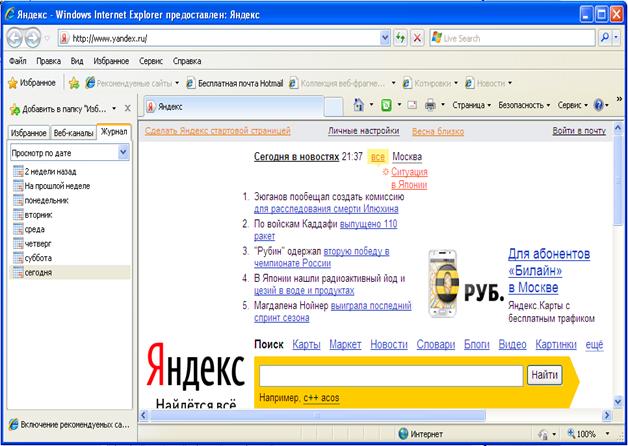Screen dimensions: 628x446
Task: Open the Личные настройки link
Action: 363,131
